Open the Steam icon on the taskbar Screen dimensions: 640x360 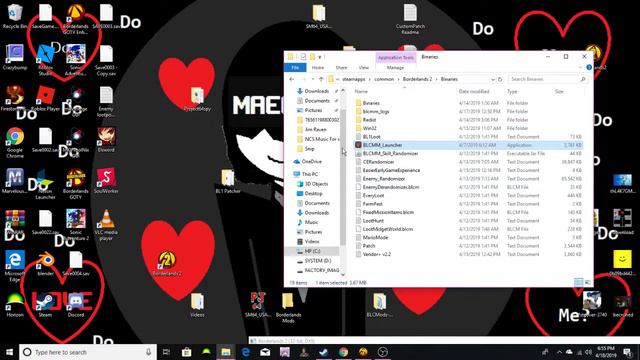pyautogui.click(x=324, y=352)
